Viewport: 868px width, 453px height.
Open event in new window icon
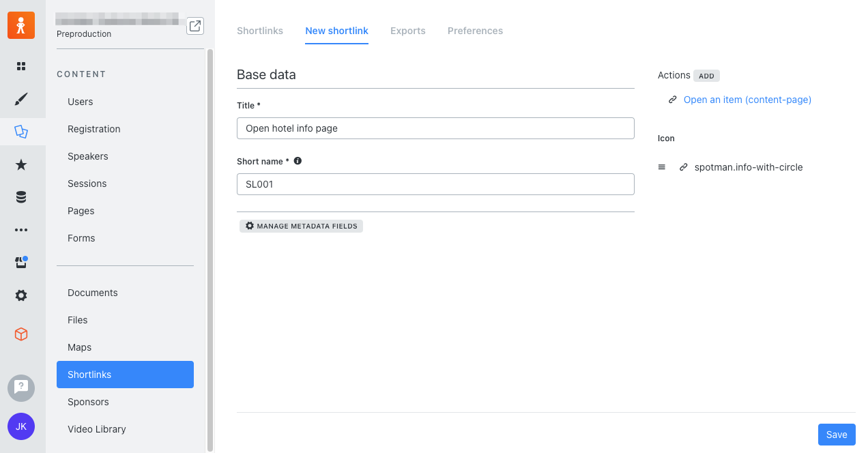195,26
